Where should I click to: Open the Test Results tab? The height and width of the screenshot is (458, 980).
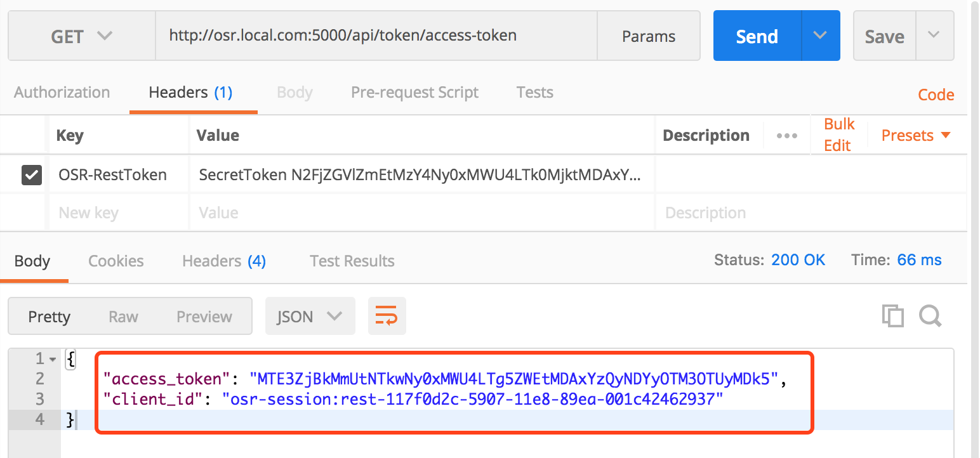352,261
